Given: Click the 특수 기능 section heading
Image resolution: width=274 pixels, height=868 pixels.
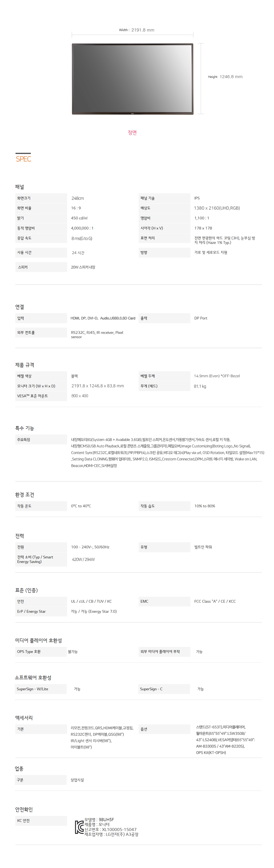Looking at the screenshot, I should (x=25, y=428).
